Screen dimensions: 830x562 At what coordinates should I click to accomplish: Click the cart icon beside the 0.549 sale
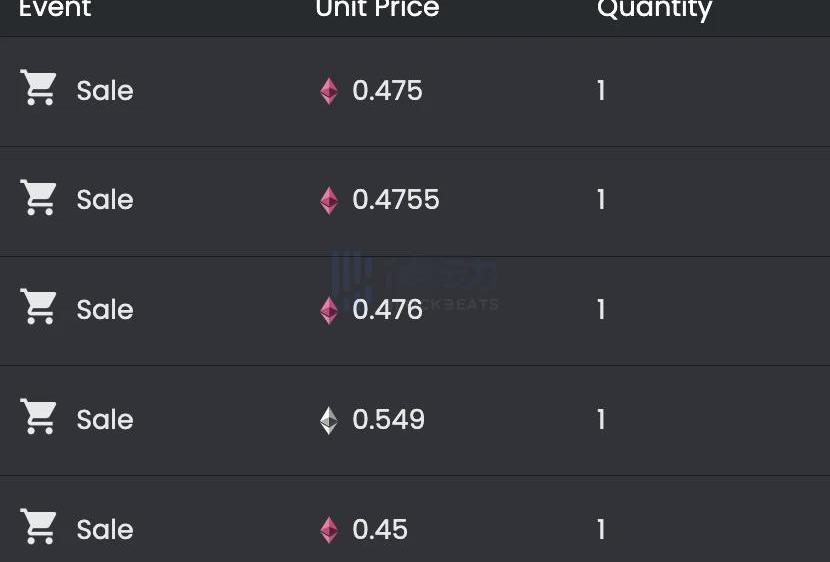click(38, 416)
